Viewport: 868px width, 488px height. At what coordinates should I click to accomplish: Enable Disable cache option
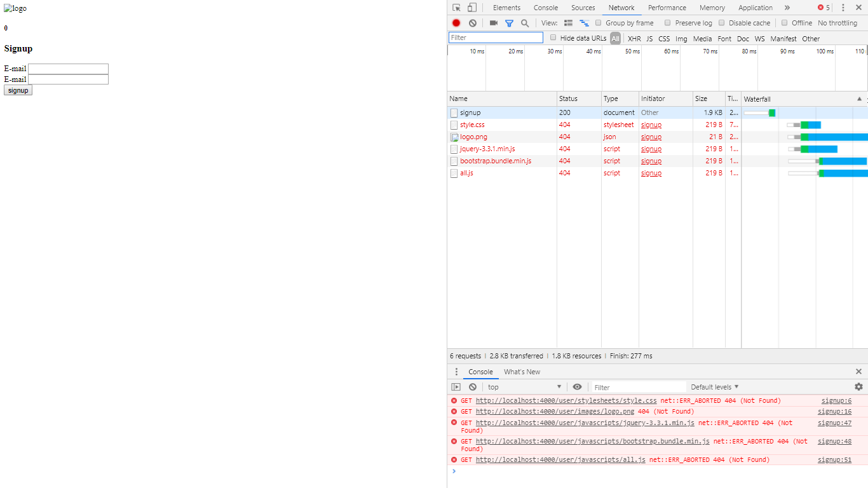point(721,22)
